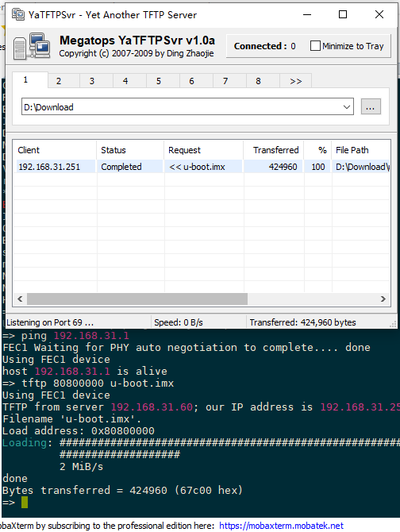The width and height of the screenshot is (400, 532).
Task: Click the D:\Download path field
Action: click(187, 107)
